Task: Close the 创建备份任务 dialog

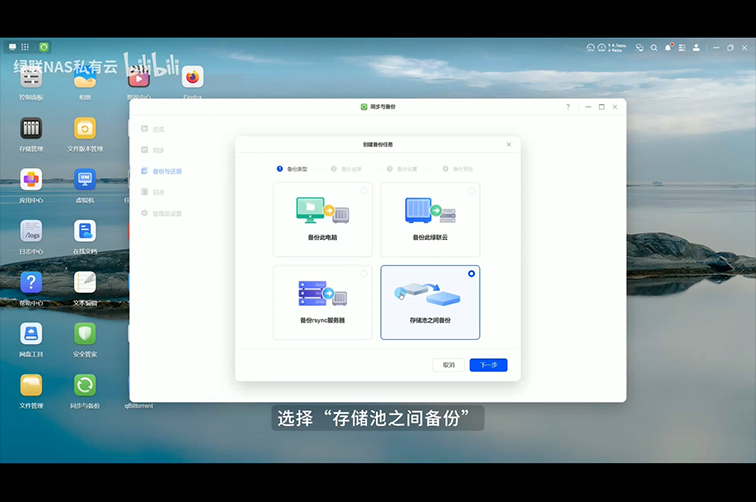Action: pyautogui.click(x=509, y=144)
